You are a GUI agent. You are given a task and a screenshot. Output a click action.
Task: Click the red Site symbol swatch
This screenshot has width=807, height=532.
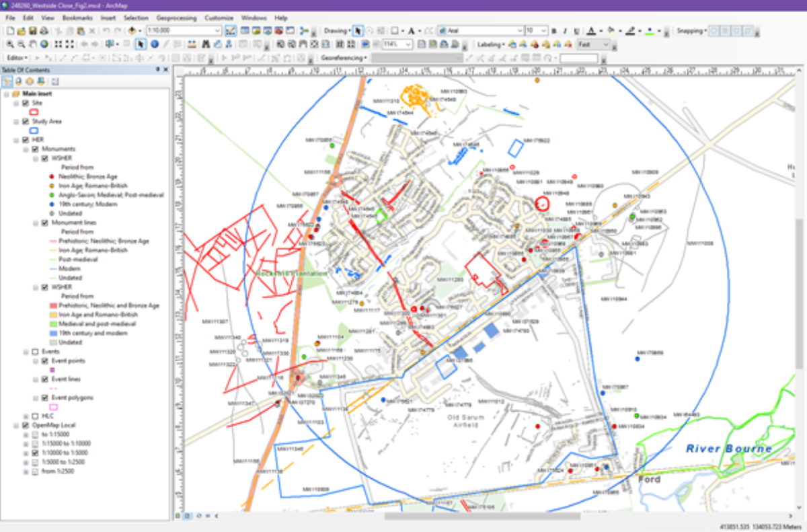[34, 112]
